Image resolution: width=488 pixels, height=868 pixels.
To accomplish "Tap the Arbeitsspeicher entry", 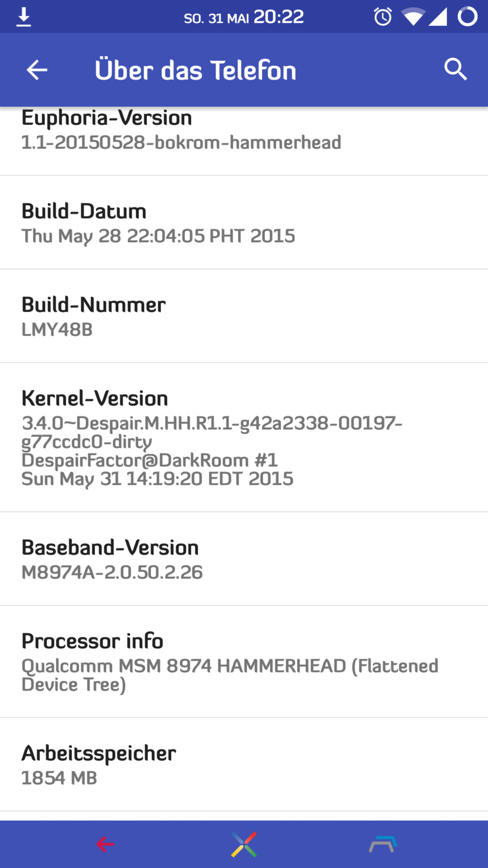I will click(244, 765).
